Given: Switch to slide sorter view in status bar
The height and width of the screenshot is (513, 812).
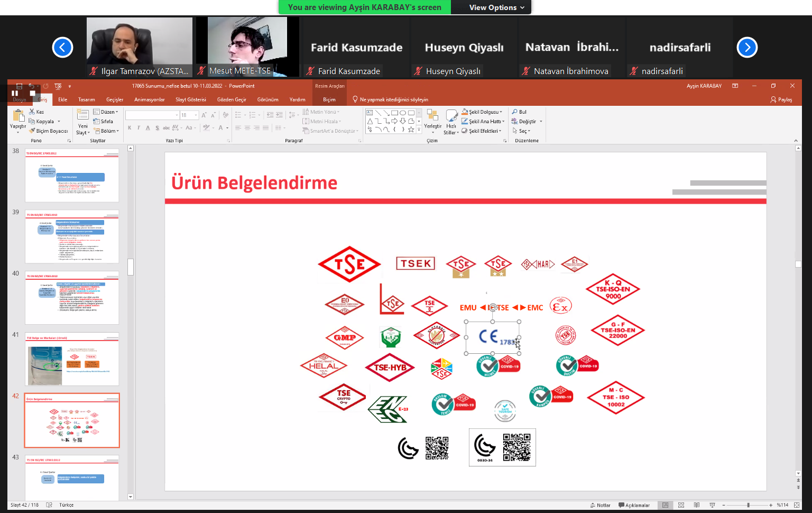Looking at the screenshot, I should [x=681, y=505].
